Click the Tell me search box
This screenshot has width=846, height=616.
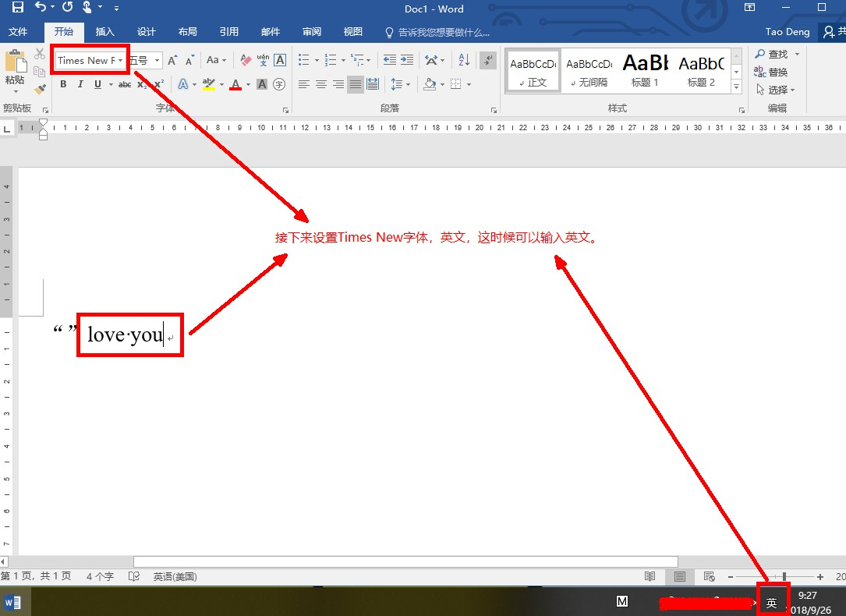click(437, 33)
